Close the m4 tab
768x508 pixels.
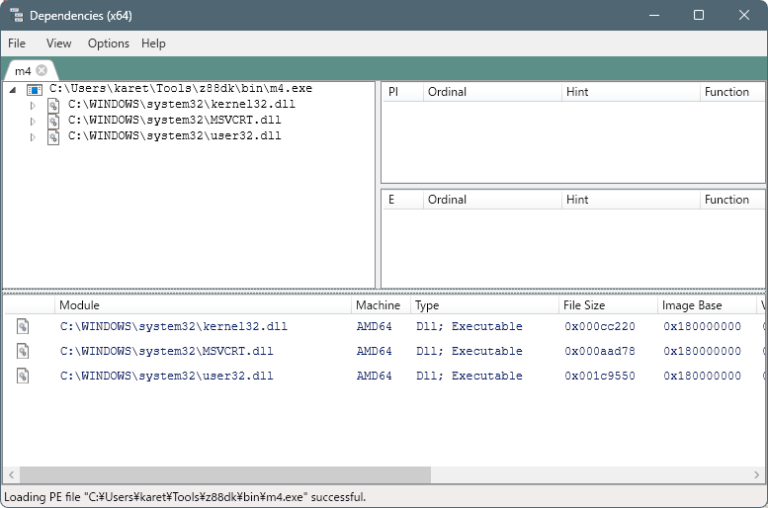click(42, 71)
